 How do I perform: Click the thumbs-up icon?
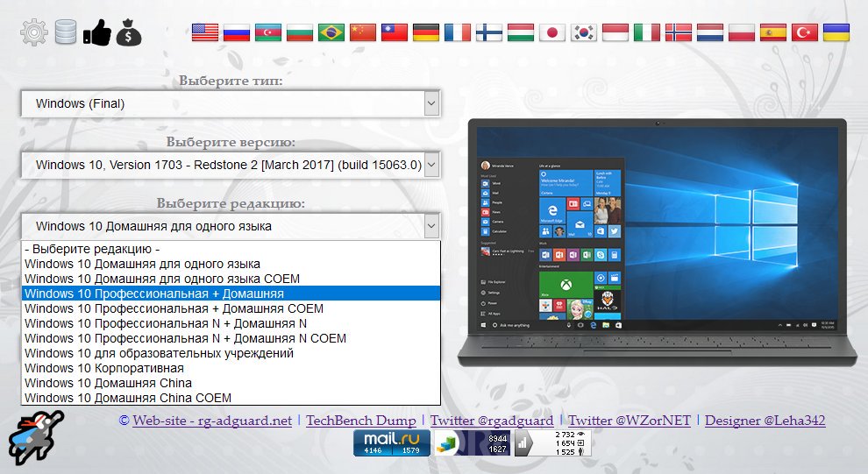point(96,32)
